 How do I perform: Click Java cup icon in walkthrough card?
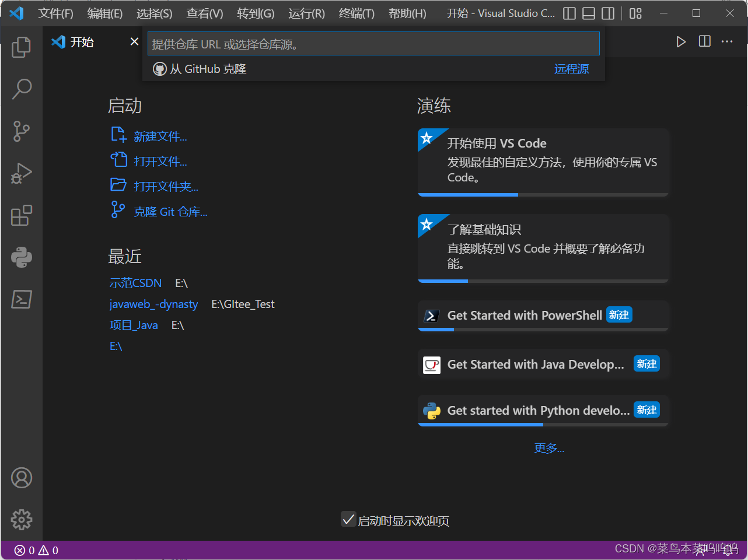coord(432,365)
